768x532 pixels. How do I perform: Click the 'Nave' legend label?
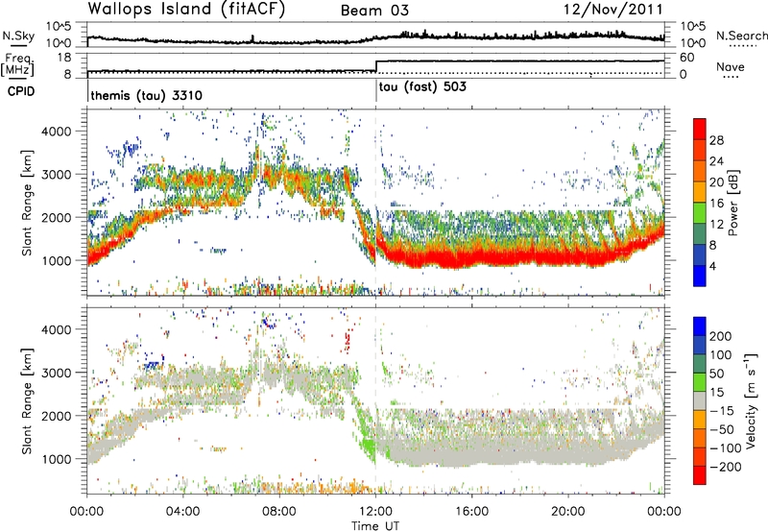point(731,66)
